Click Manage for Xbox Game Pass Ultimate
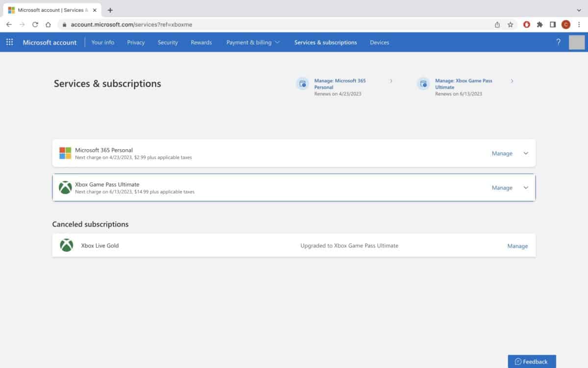The image size is (588, 368). coord(502,187)
